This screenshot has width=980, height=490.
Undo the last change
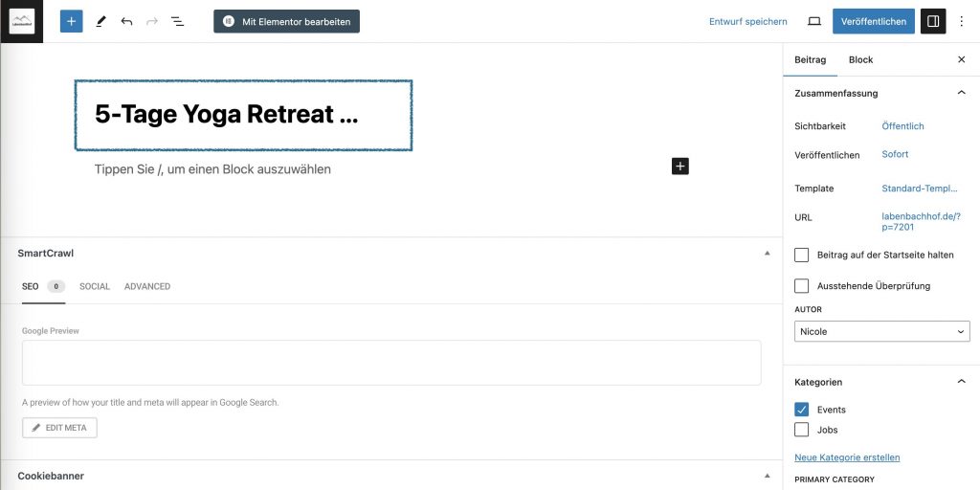[x=126, y=21]
